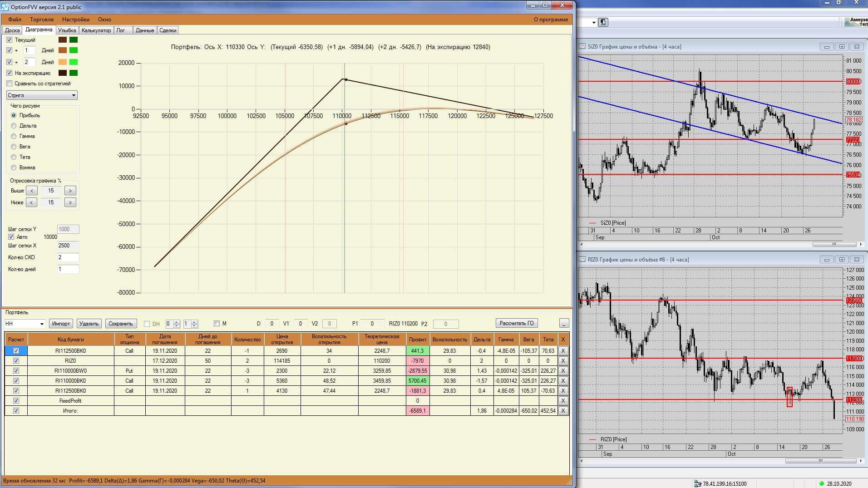Click the X button in the Итого row

click(563, 411)
